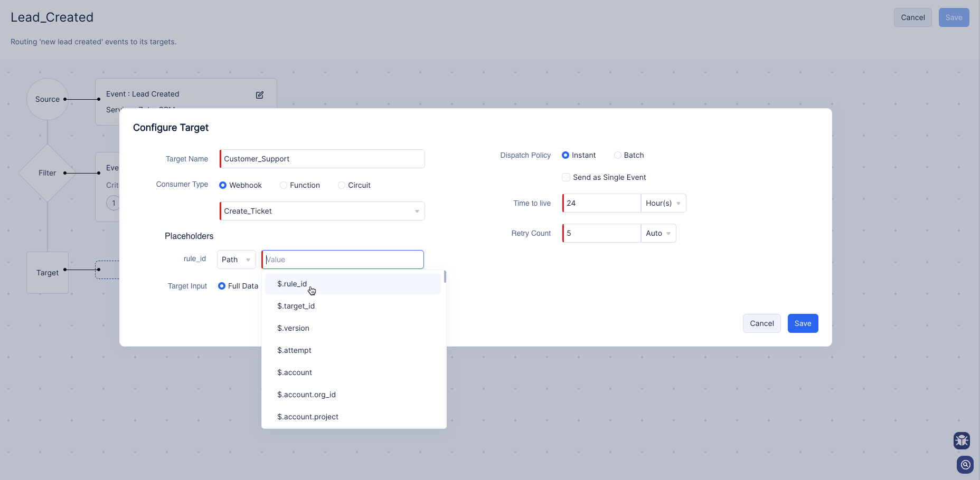The height and width of the screenshot is (480, 980).
Task: Click the blue Save button in dialog
Action: [x=803, y=323]
